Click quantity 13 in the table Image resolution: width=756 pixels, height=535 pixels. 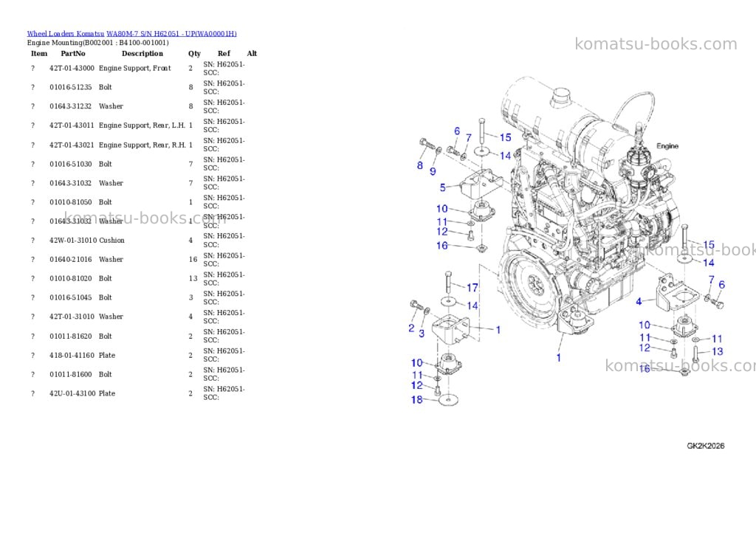193,279
